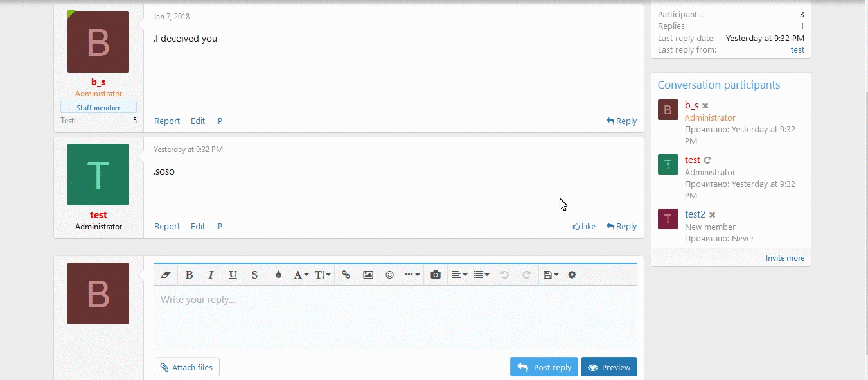Screen dimensions: 868x380
Task: Open the editor settings gear
Action: tap(572, 275)
